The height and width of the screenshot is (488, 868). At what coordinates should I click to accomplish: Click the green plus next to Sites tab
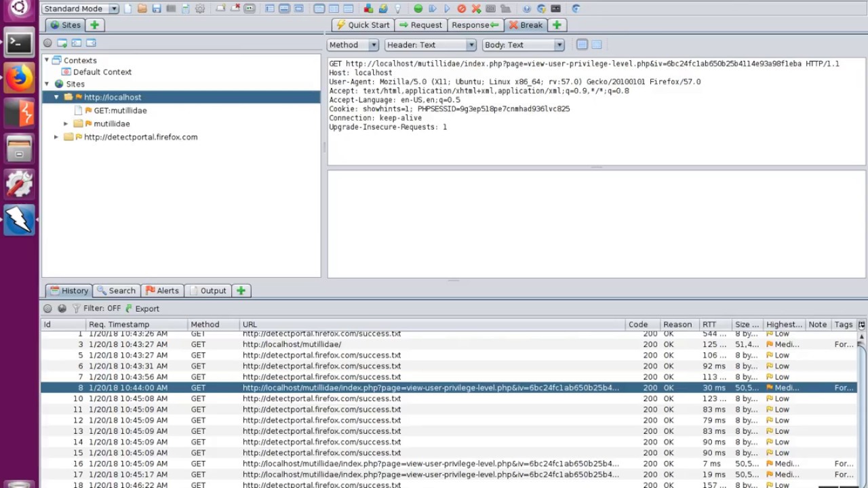94,25
